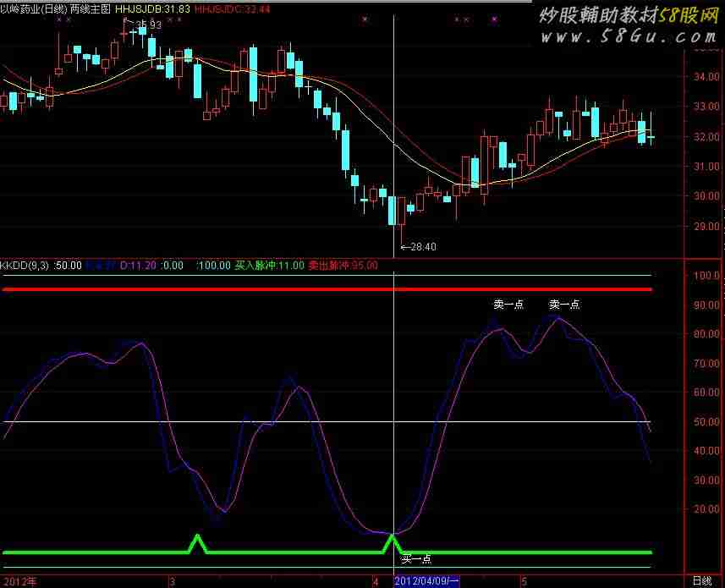725x588 pixels.
Task: Select the HHJSJDB indicator value label
Action: (x=151, y=8)
